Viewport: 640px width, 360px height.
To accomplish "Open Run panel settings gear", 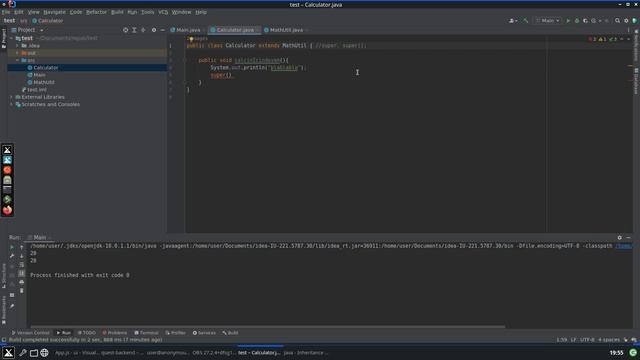I will click(x=620, y=237).
